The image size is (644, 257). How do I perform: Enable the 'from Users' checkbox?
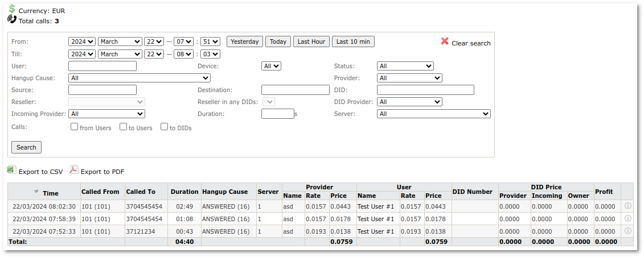pos(74,127)
